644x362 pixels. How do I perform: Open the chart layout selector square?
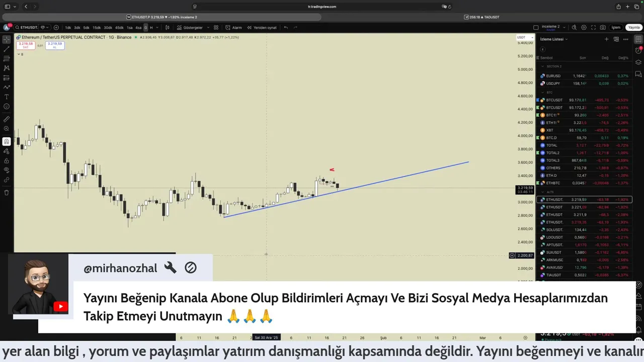(x=536, y=27)
